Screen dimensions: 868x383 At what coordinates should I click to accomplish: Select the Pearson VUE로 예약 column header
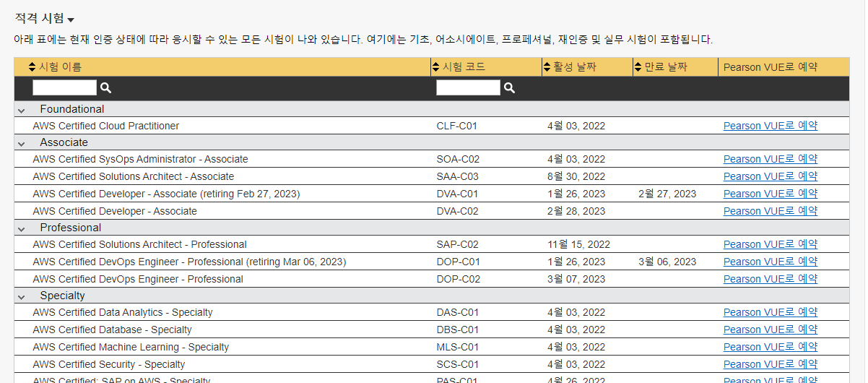[x=771, y=67]
